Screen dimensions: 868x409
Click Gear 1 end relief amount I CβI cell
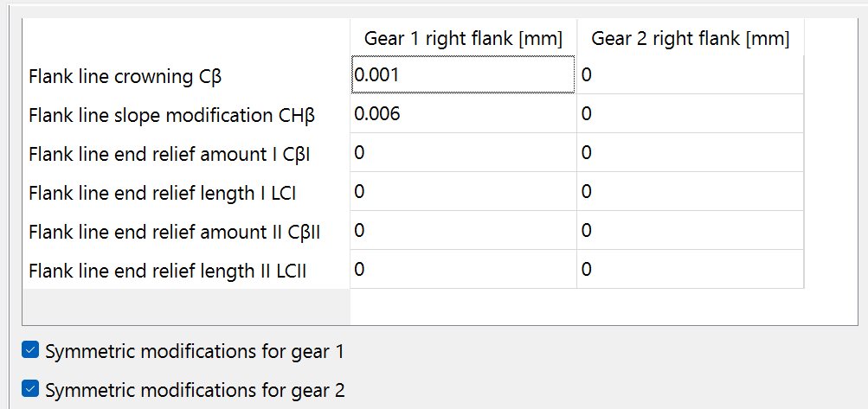tap(463, 153)
